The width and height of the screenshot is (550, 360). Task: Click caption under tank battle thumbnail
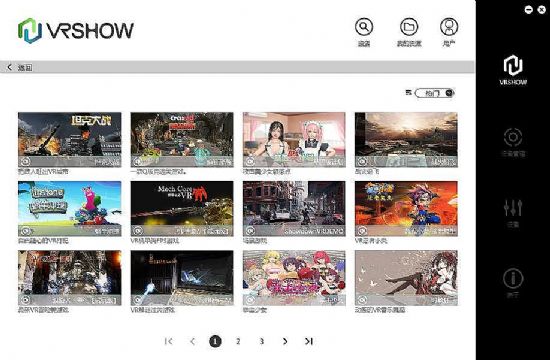(43, 172)
